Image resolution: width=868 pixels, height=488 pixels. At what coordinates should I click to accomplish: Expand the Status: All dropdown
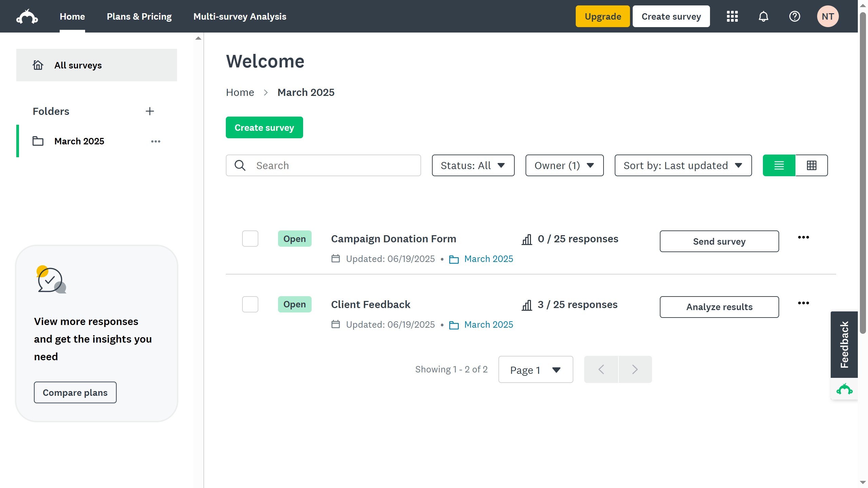click(473, 165)
